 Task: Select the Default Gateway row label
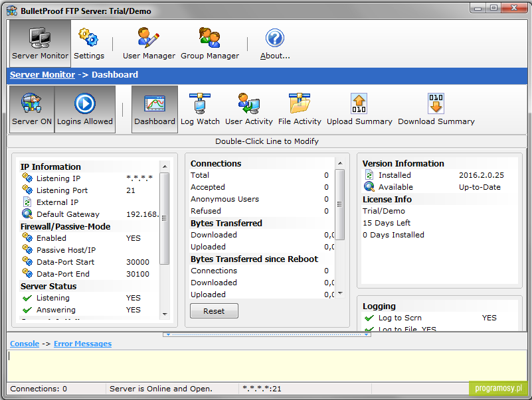click(x=68, y=214)
